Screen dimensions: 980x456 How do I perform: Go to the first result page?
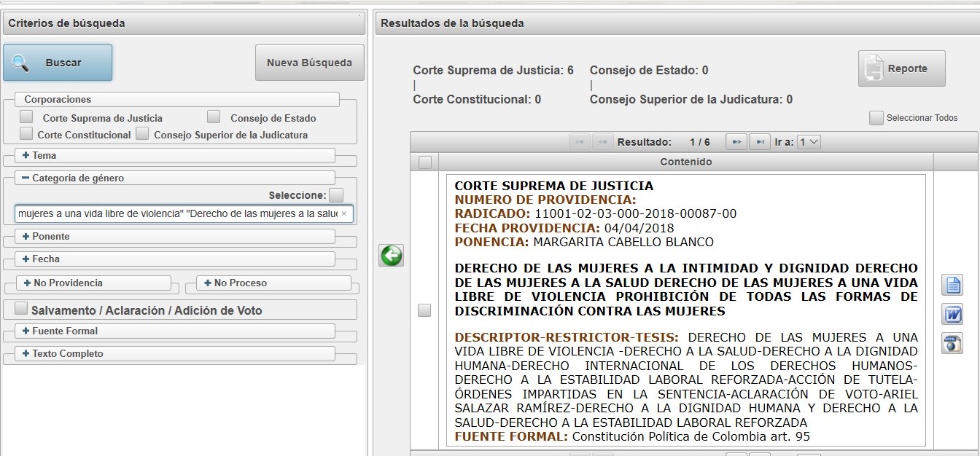580,142
